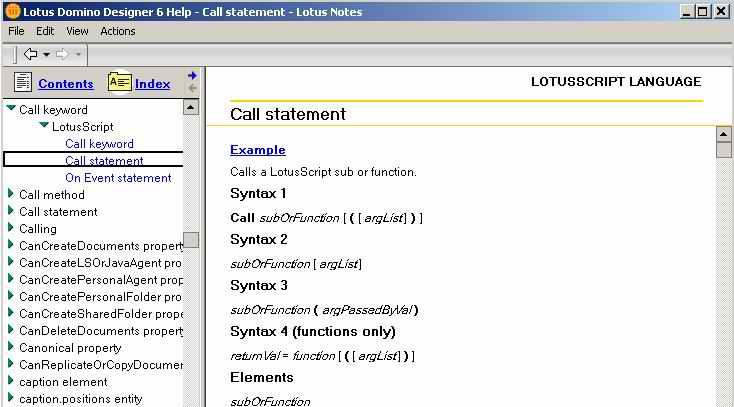Click the Lotus Notes title bar icon
734x407 pixels.
point(11,11)
